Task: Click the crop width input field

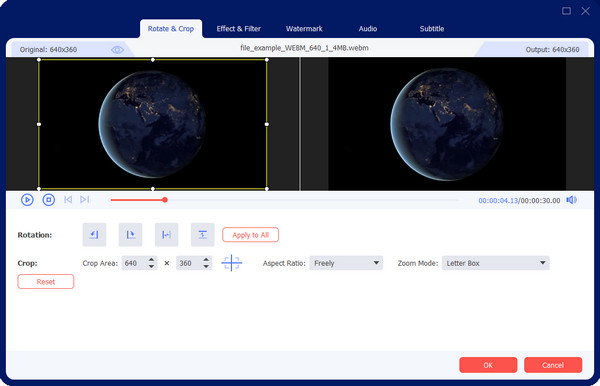Action: click(135, 263)
